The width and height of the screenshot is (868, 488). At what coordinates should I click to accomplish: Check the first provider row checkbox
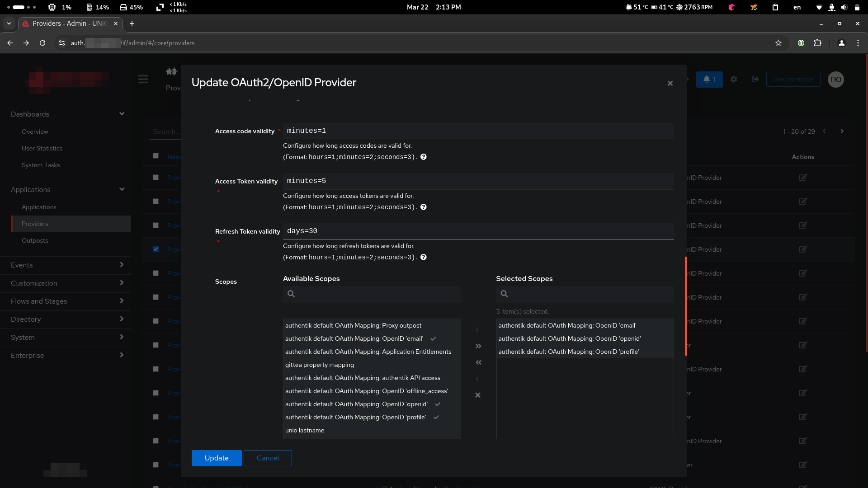pos(156,177)
